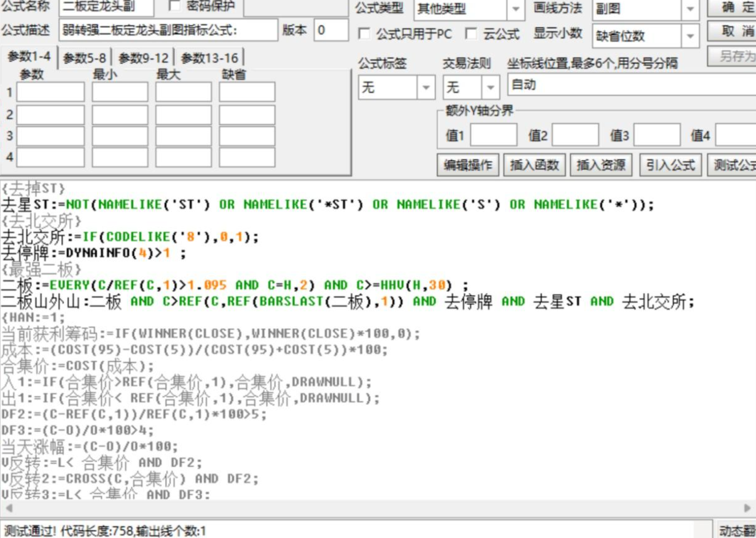Viewport: 756px width, 538px height.
Task: Click the 值3 input field
Action: click(x=657, y=135)
